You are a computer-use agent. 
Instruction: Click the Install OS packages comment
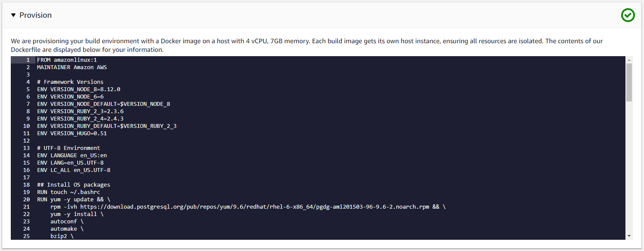73,185
